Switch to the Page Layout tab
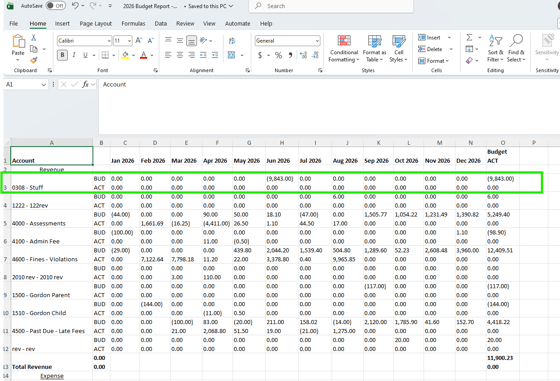Image resolution: width=560 pixels, height=381 pixels. pos(95,24)
